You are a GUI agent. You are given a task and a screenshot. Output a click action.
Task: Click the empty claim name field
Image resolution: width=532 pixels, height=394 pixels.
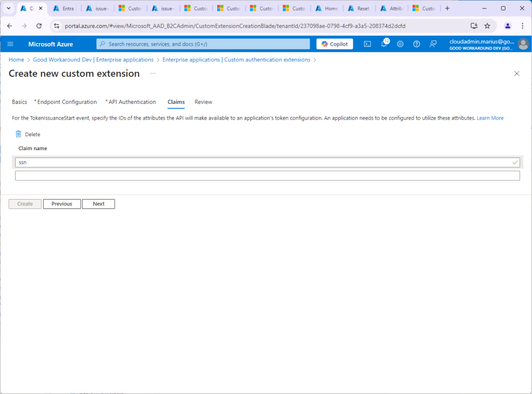click(267, 176)
